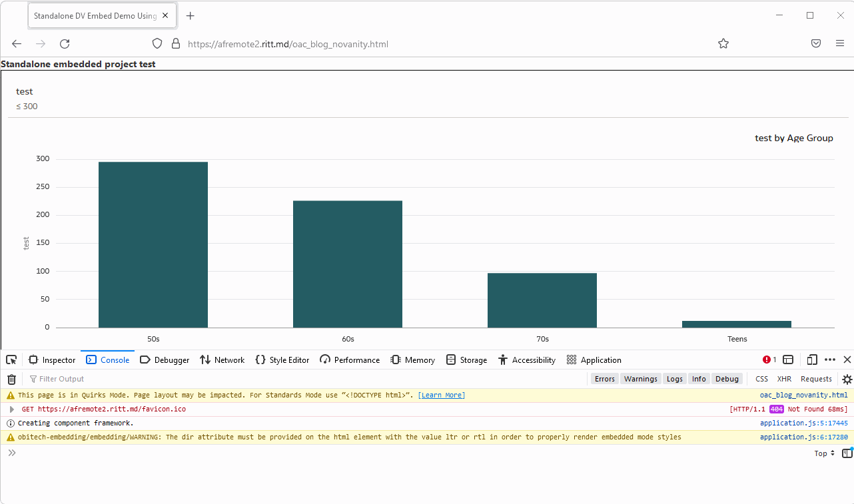Toggle the XHR message filter

(785, 378)
